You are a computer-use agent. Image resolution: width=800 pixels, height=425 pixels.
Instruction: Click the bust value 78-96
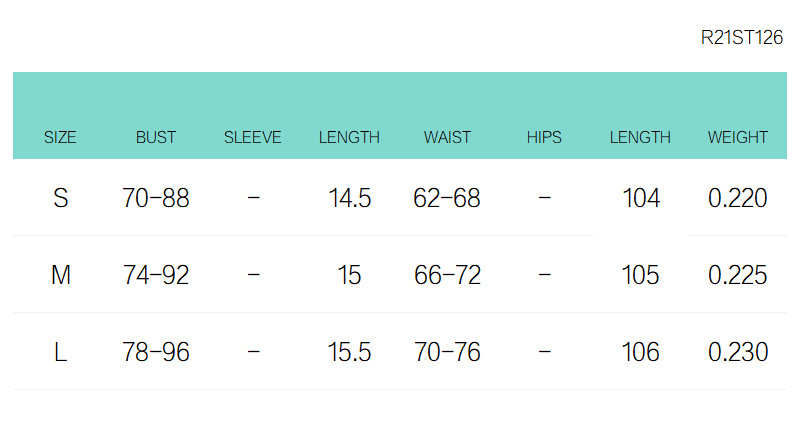click(x=155, y=352)
